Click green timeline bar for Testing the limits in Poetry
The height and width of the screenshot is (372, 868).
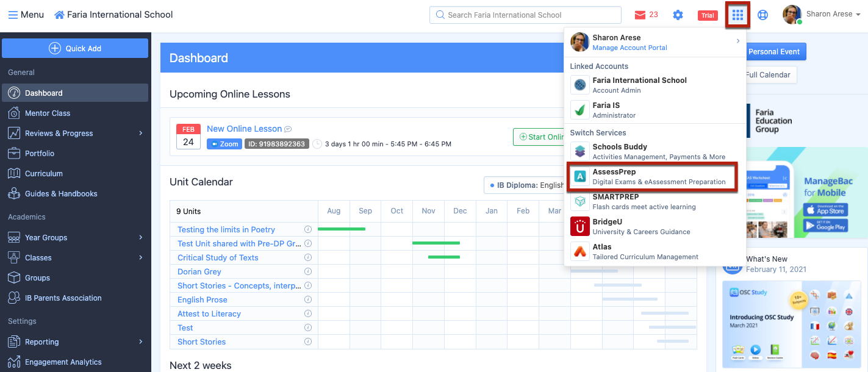coord(342,229)
